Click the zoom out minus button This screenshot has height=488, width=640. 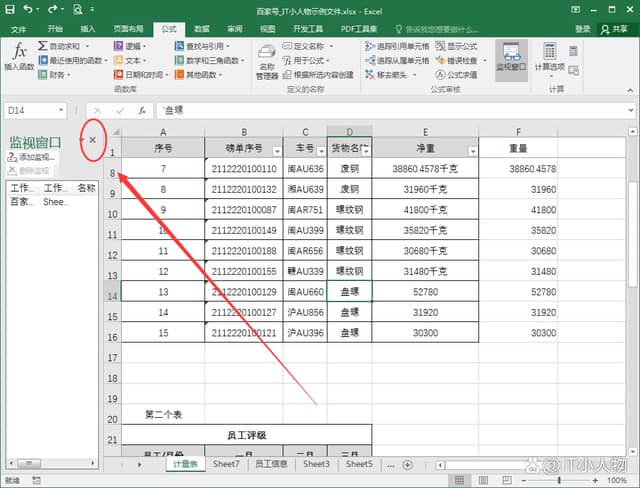coord(524,480)
